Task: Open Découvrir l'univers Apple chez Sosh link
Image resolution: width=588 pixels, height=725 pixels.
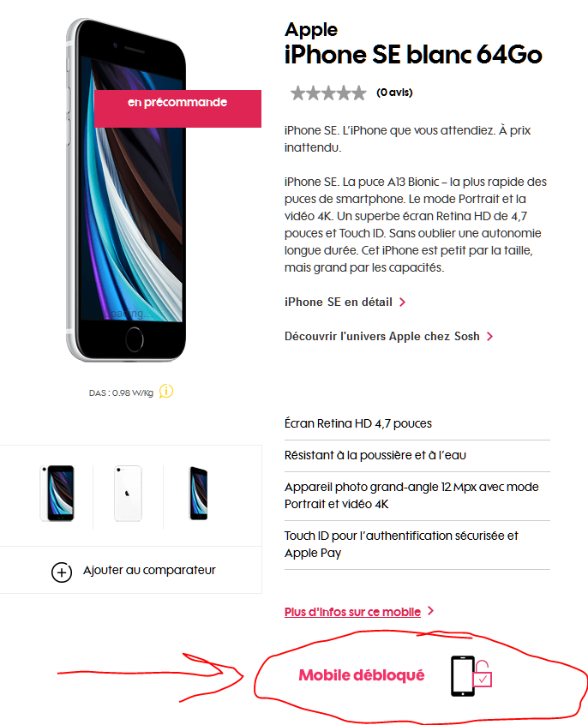Action: pos(381,336)
